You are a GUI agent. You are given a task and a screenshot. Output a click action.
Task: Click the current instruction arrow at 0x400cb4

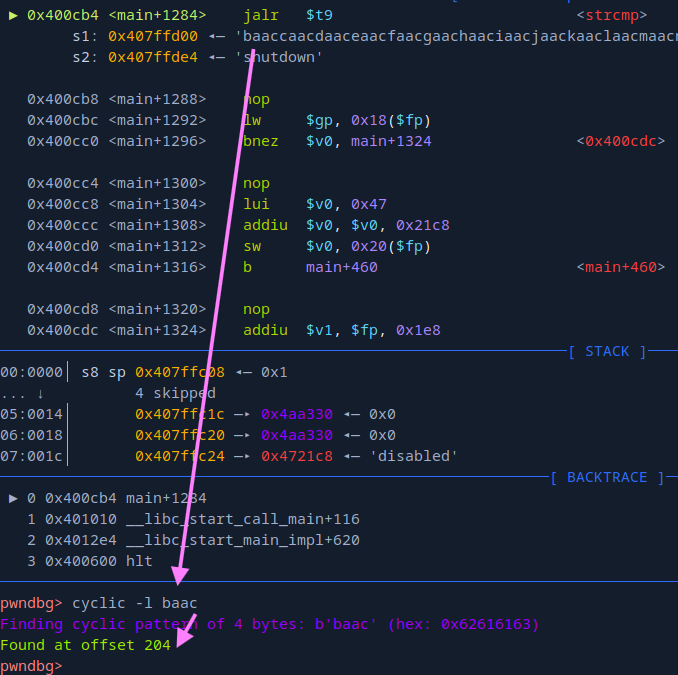(x=13, y=15)
